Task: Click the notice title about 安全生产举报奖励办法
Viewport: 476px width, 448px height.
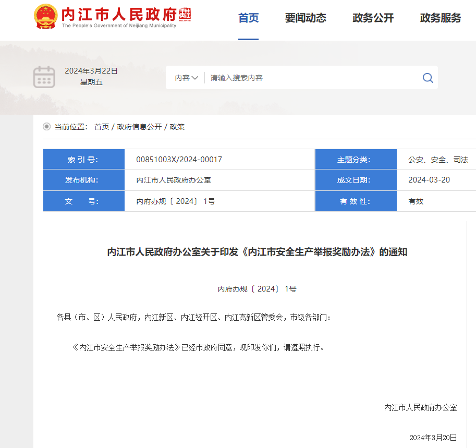Action: pyautogui.click(x=257, y=252)
